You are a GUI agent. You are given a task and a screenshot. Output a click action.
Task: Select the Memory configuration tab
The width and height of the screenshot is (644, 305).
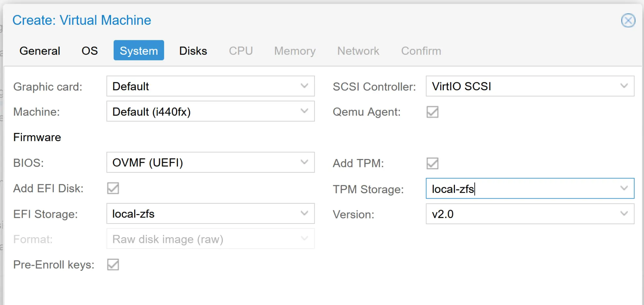click(x=294, y=51)
